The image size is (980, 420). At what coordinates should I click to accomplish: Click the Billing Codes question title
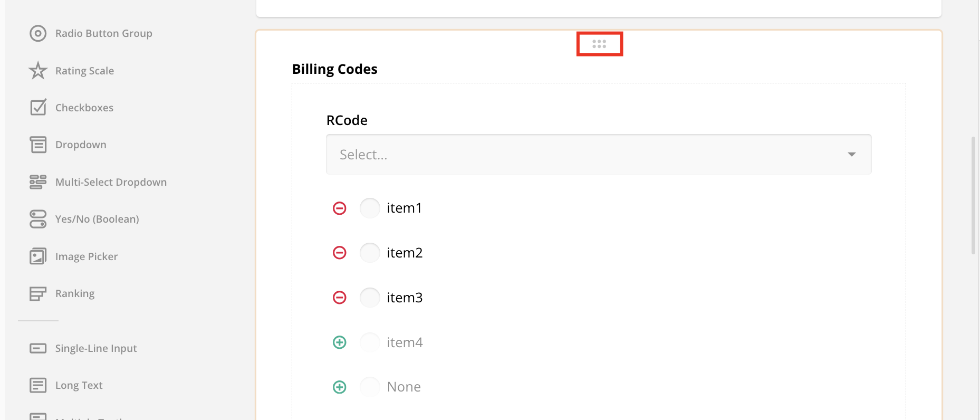tap(334, 69)
